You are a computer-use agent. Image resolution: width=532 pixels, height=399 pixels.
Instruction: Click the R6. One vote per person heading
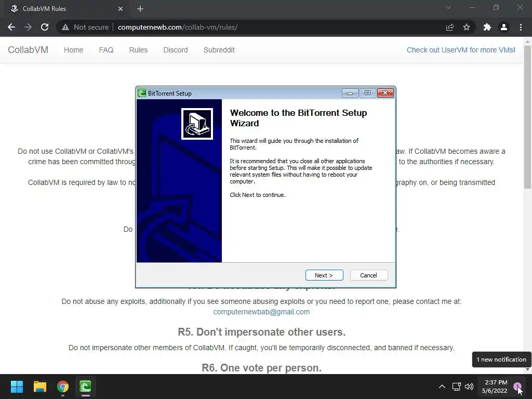click(262, 368)
